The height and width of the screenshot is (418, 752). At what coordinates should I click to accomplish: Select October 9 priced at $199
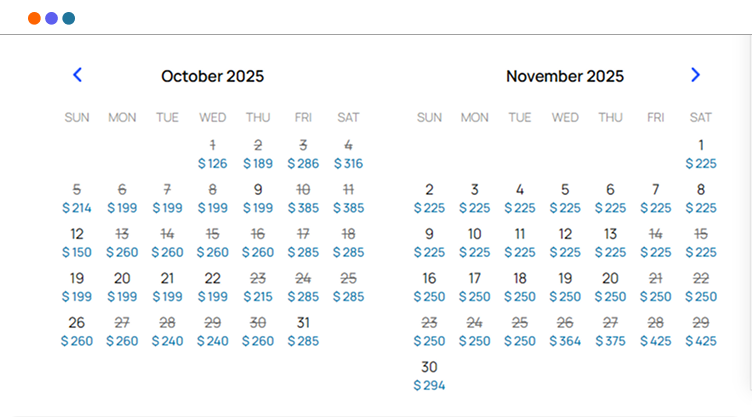click(258, 198)
